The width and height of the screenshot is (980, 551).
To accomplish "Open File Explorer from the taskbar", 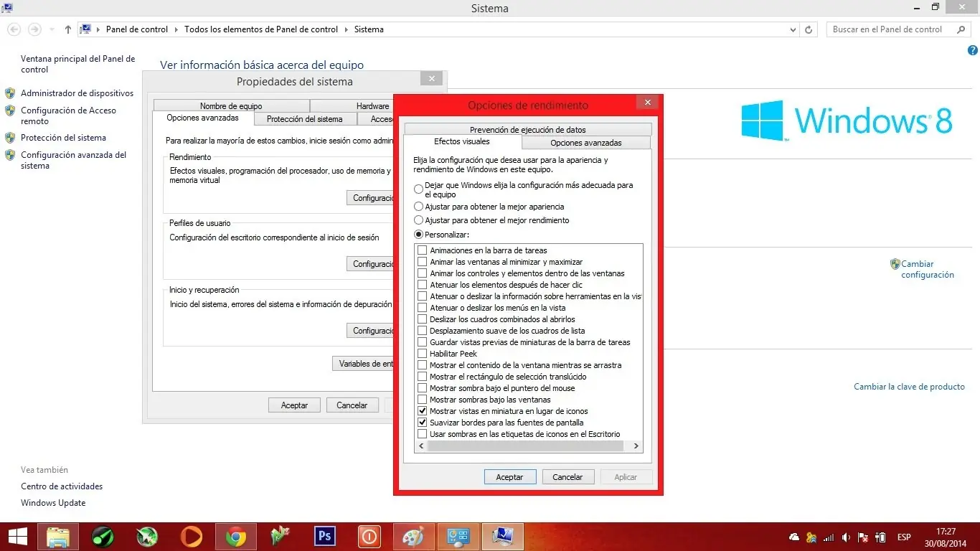I will coord(58,537).
